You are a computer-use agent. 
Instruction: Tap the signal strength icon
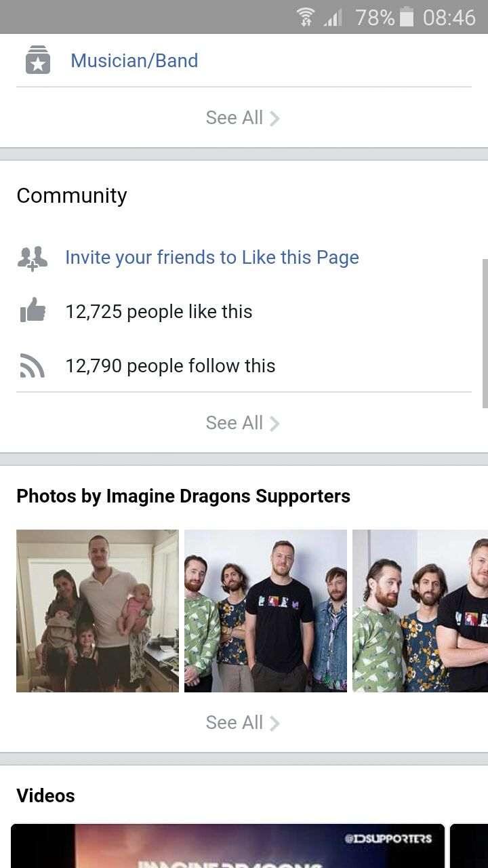click(x=333, y=17)
